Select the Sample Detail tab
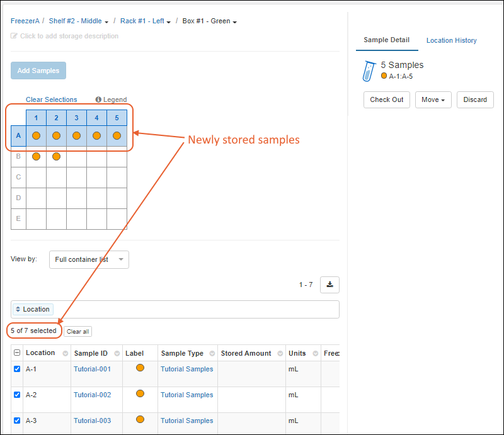The height and width of the screenshot is (435, 504). point(386,40)
